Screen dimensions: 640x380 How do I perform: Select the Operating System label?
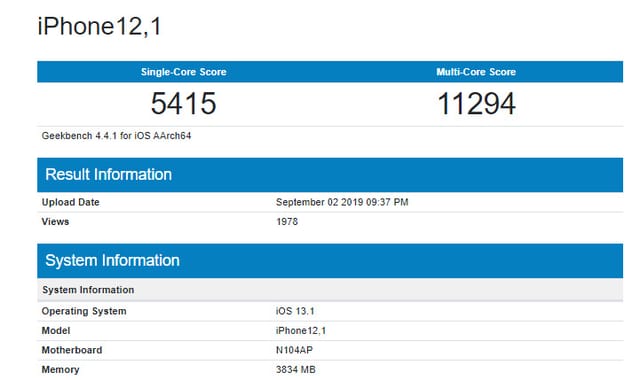84,311
